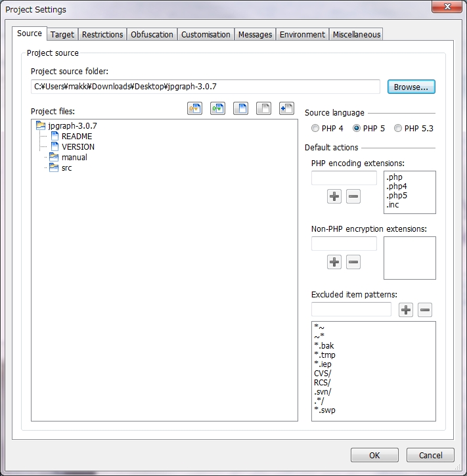Select PHP 5.3 source language

pos(398,129)
